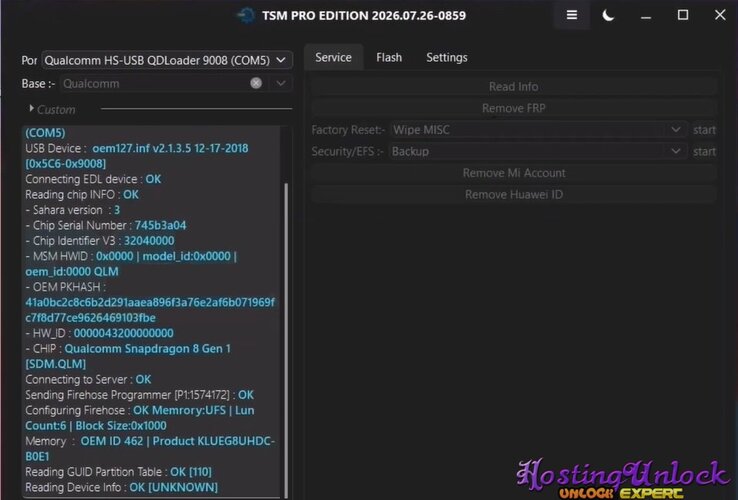Click Remove Huawei ID button
The height and width of the screenshot is (500, 738).
(513, 194)
